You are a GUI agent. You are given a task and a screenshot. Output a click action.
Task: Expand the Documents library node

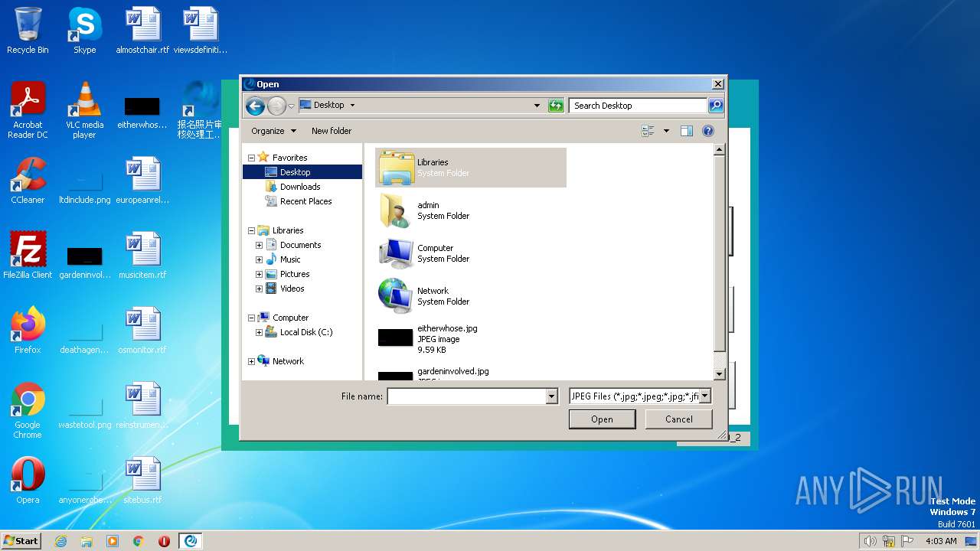click(259, 245)
